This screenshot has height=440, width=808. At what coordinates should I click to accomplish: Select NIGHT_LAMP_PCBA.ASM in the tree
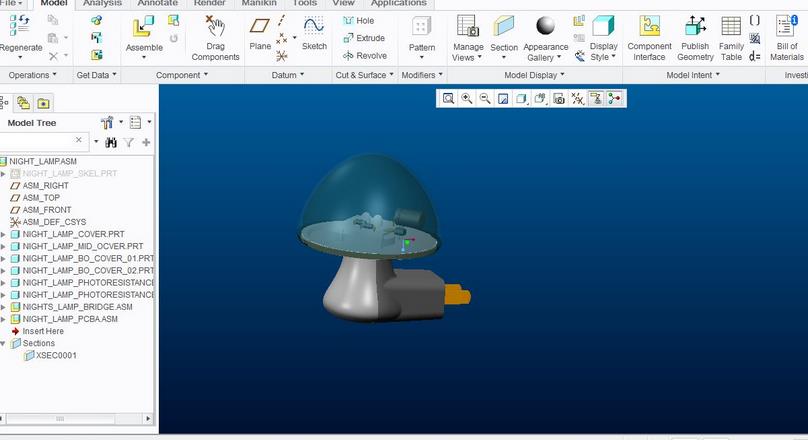click(70, 319)
